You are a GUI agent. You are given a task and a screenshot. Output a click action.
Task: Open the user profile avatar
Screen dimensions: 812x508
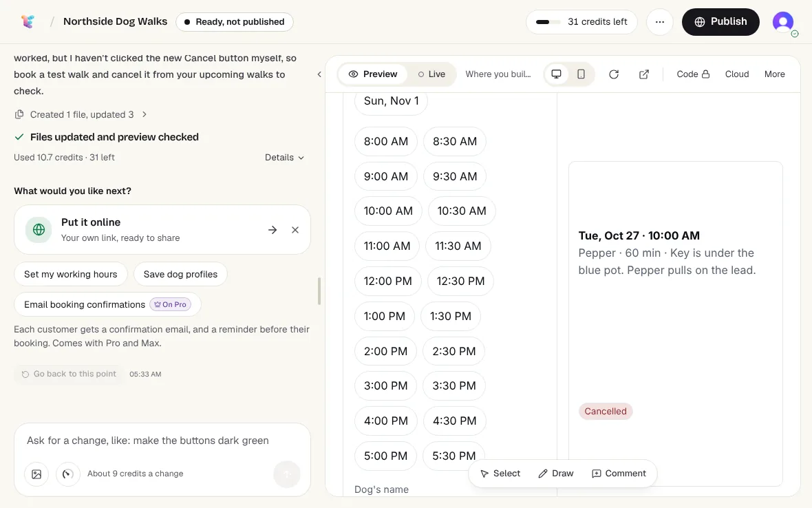click(782, 22)
